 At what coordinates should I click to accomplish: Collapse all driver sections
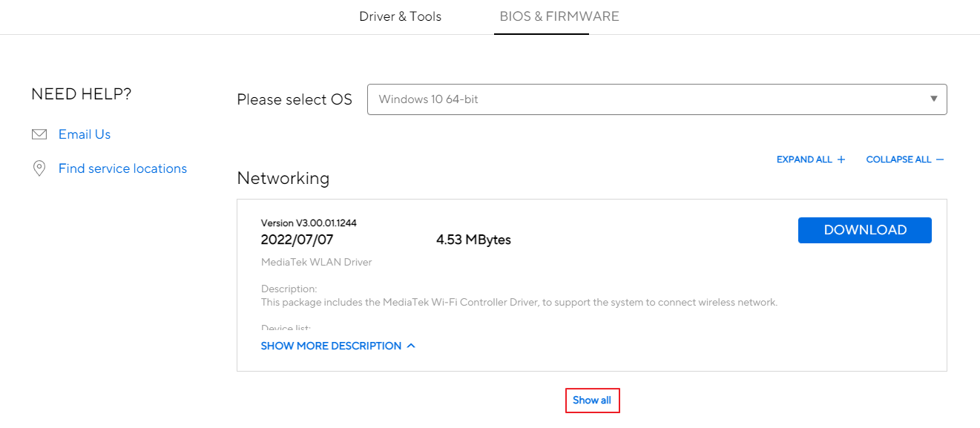905,159
